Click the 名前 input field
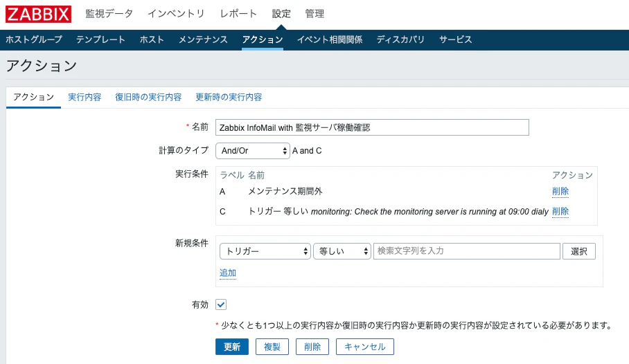Screen dimensions: 629x364 tap(372, 127)
